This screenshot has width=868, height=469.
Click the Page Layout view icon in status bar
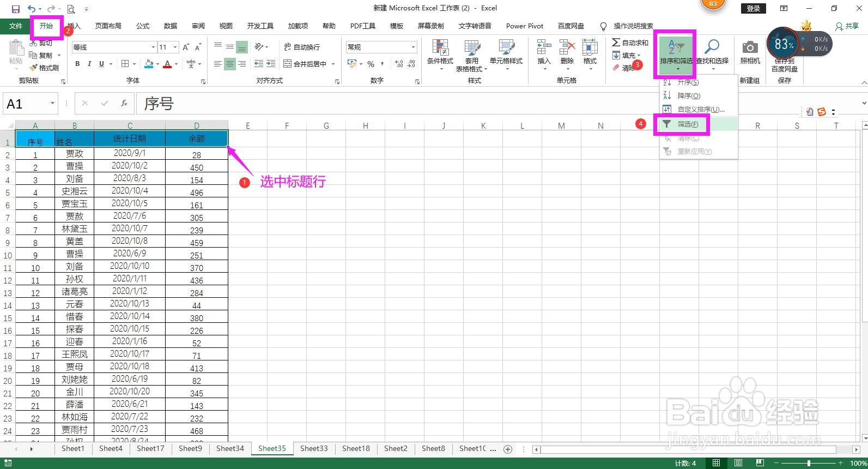[738, 463]
